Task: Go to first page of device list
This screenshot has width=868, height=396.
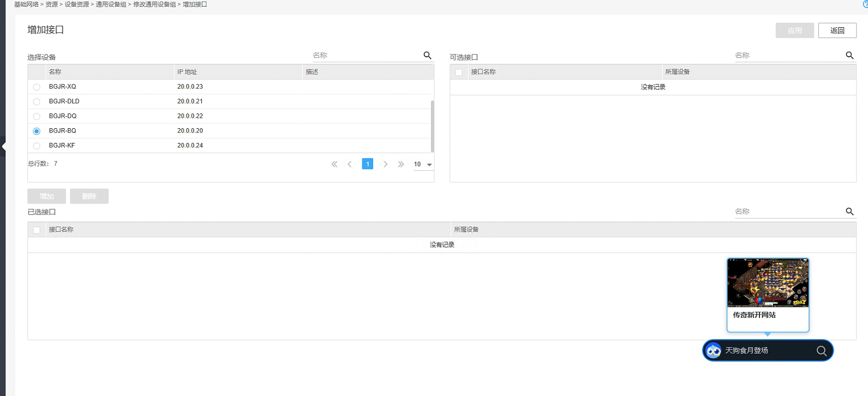Action: point(334,164)
